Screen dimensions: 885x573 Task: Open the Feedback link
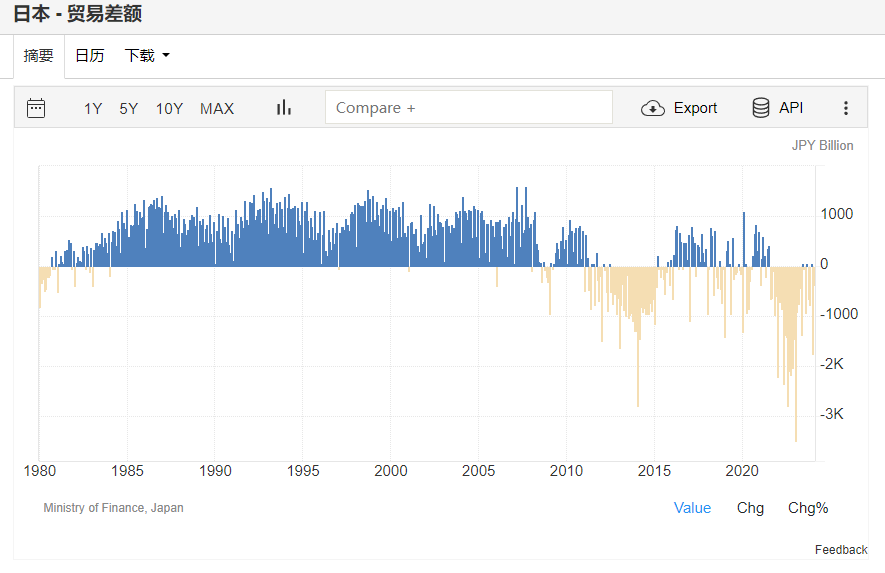pyautogui.click(x=841, y=550)
